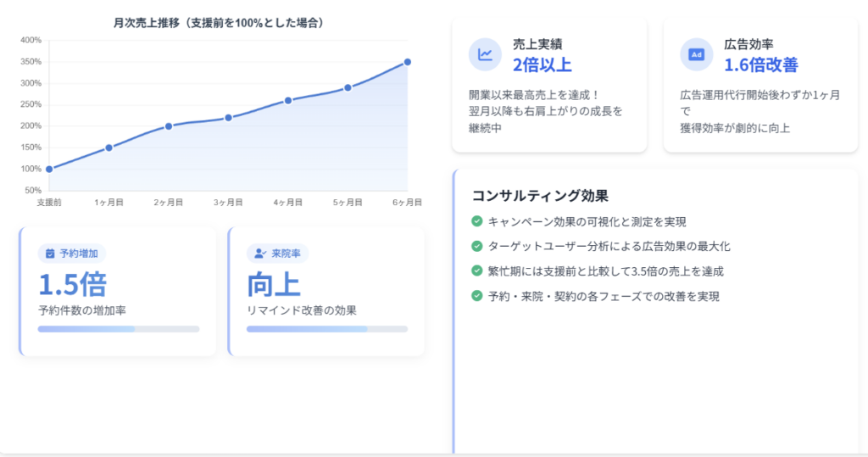Click the line chart icon beside 売上実績
The image size is (868, 457).
click(x=485, y=55)
